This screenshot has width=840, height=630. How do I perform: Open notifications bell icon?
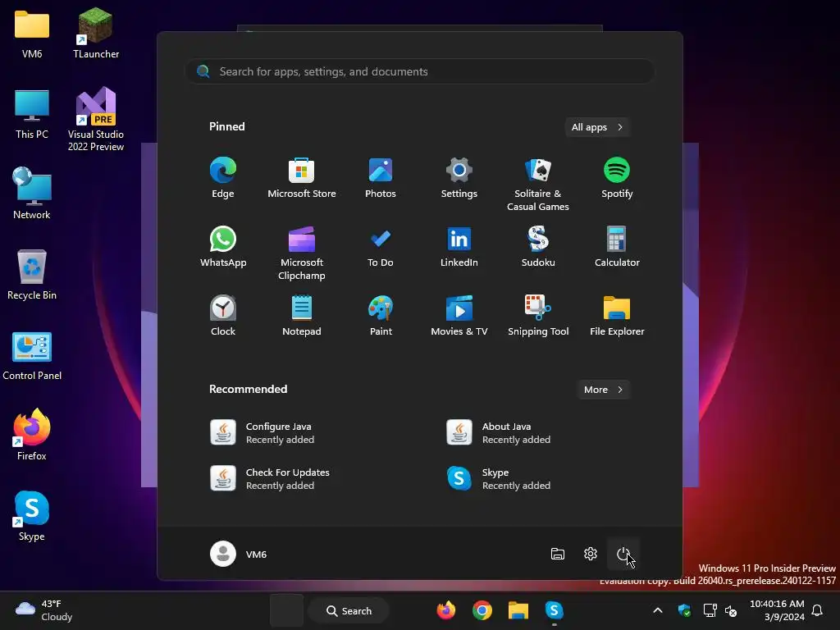click(817, 610)
